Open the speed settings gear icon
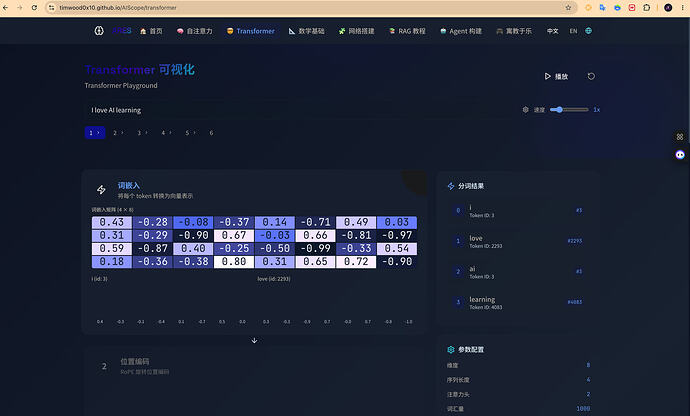This screenshot has height=416, width=690. click(x=525, y=110)
